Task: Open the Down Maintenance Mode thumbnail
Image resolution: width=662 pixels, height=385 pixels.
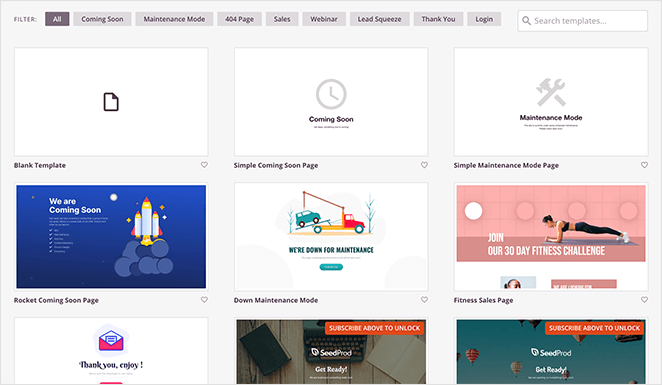Action: coord(331,237)
